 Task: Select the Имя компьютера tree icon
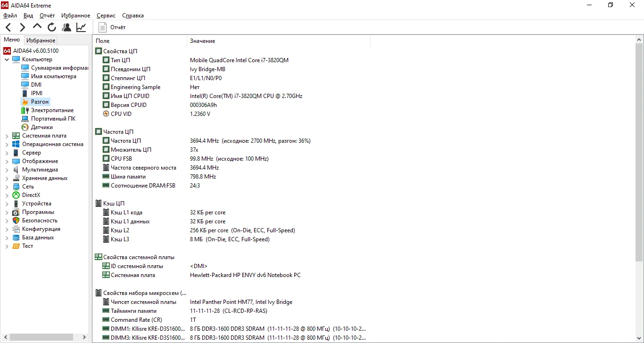(x=25, y=76)
